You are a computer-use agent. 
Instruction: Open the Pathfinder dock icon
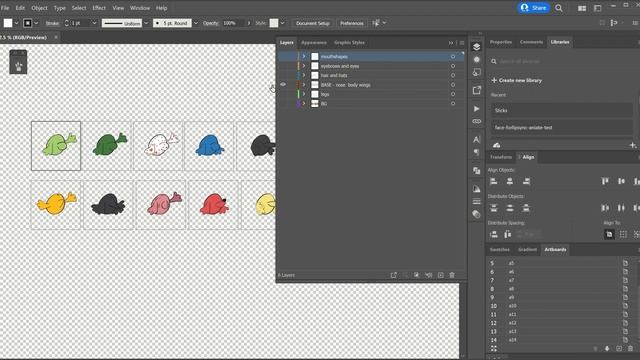pos(476,171)
